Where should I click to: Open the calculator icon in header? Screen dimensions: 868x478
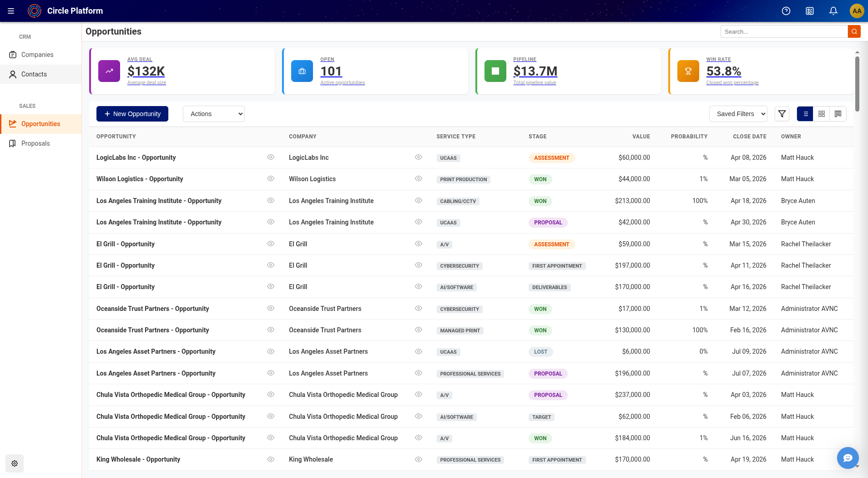[810, 11]
